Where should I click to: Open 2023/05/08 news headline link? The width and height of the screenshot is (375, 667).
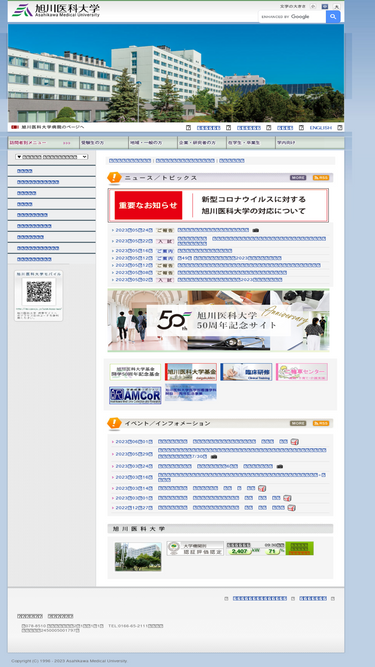(232, 273)
